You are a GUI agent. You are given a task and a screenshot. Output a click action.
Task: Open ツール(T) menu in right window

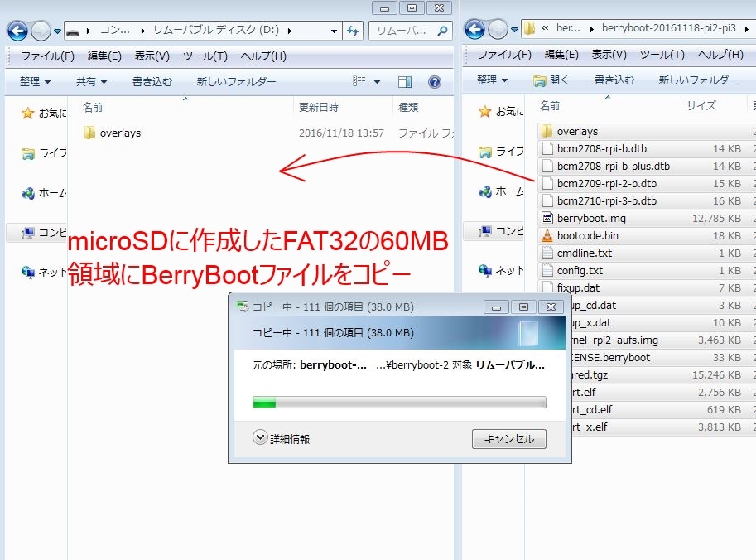[662, 55]
